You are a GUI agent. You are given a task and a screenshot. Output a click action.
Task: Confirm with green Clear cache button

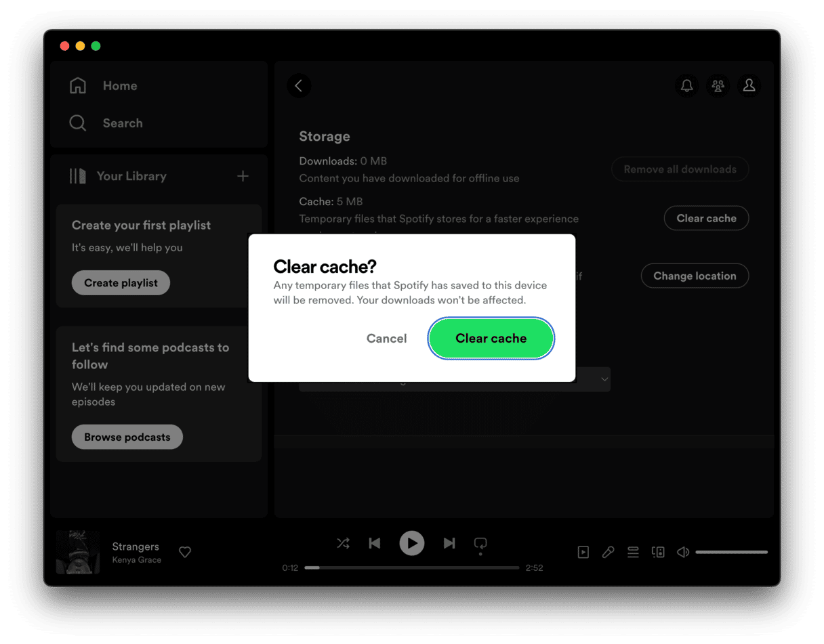pos(491,339)
